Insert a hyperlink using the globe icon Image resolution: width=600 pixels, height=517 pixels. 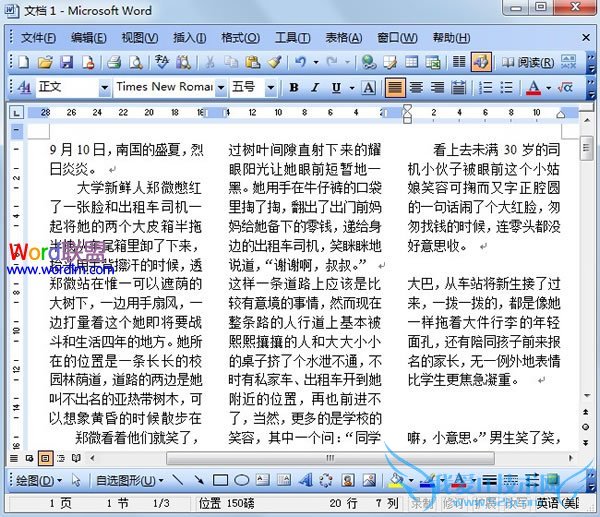coord(369,62)
